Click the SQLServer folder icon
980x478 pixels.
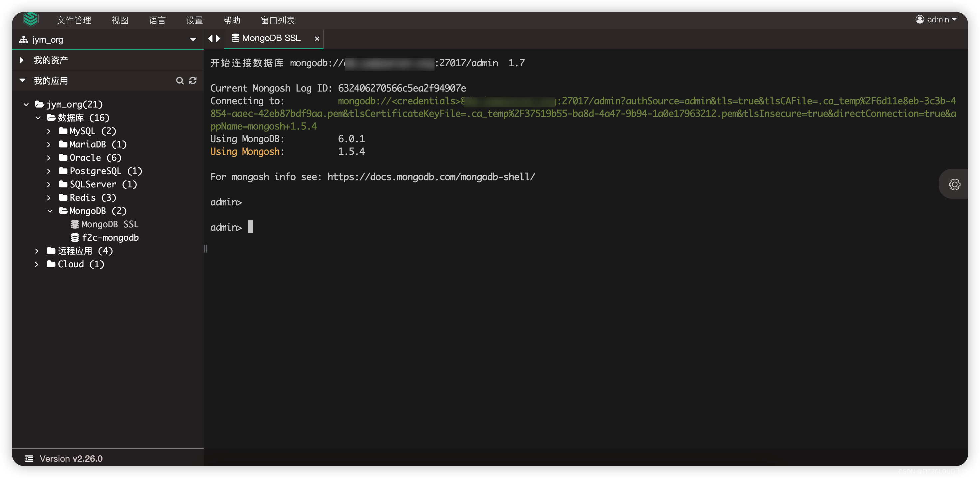[64, 184]
